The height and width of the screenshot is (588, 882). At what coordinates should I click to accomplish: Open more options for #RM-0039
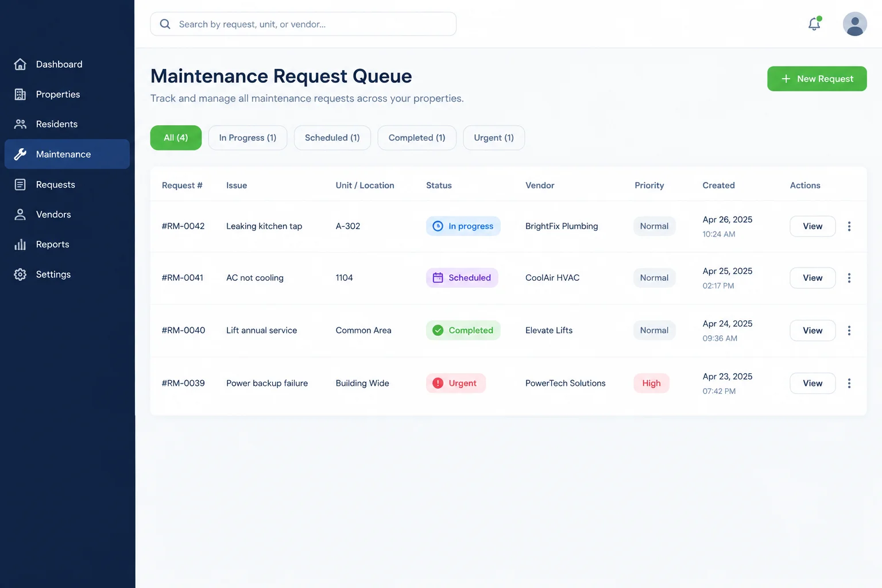coord(849,384)
